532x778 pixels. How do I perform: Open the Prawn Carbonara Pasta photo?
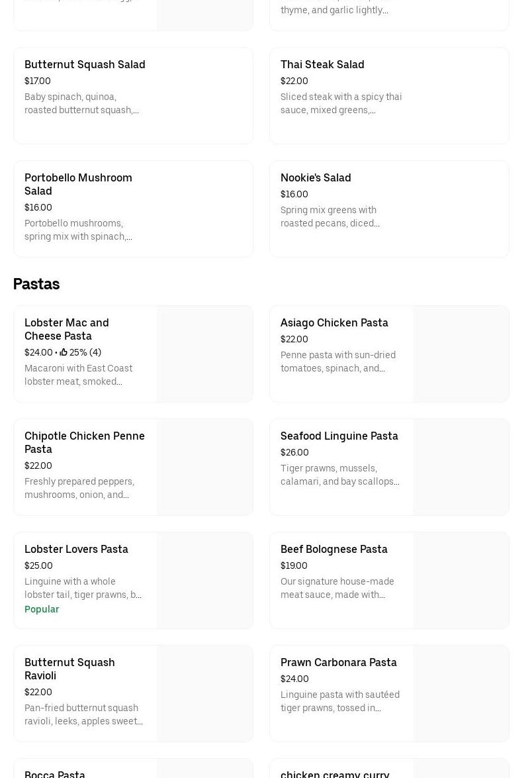pos(461,693)
